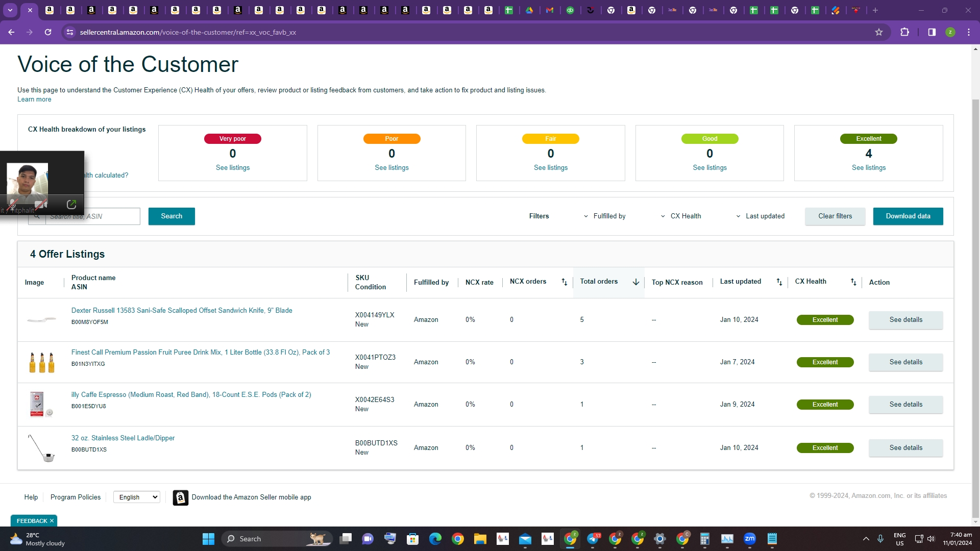This screenshot has height=551, width=980.
Task: Dismiss the FEEDBACK tab
Action: click(52, 521)
